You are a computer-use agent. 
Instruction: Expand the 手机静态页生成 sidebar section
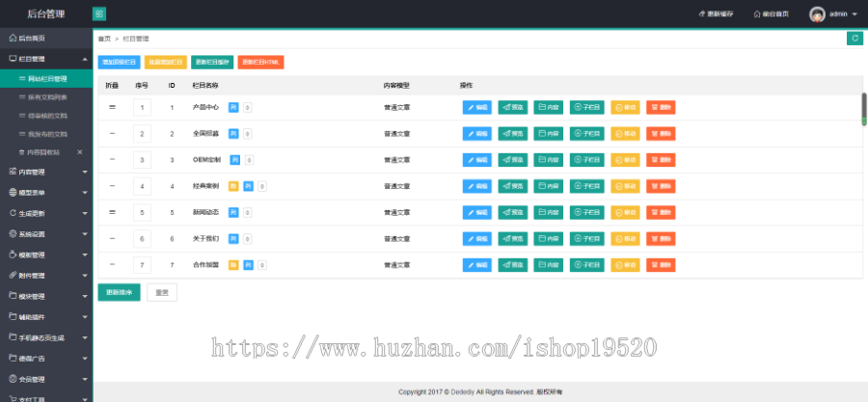[x=85, y=337]
